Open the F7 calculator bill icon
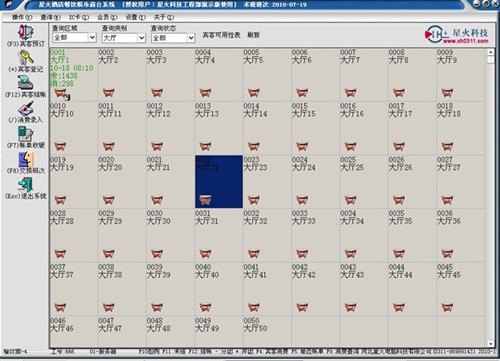This screenshot has height=361, width=500. pyautogui.click(x=25, y=134)
